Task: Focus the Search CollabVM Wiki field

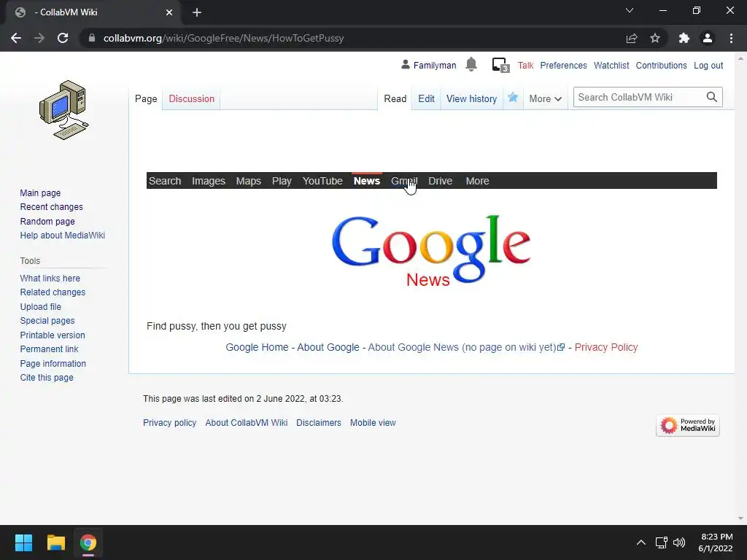Action: click(640, 97)
